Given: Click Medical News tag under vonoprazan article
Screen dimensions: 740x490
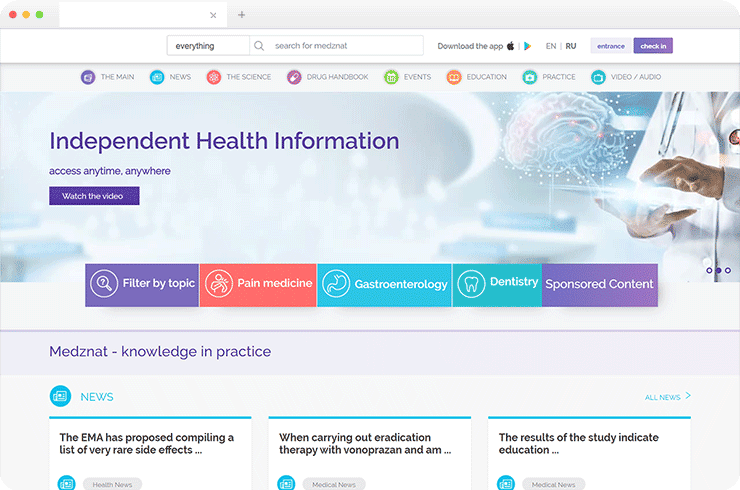Looking at the screenshot, I should click(x=334, y=484).
